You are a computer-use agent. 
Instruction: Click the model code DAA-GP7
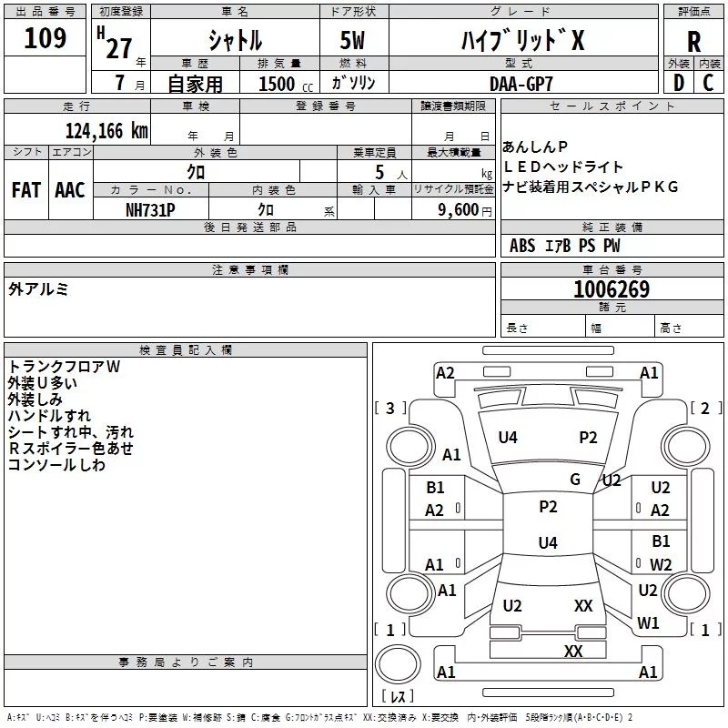(x=521, y=84)
